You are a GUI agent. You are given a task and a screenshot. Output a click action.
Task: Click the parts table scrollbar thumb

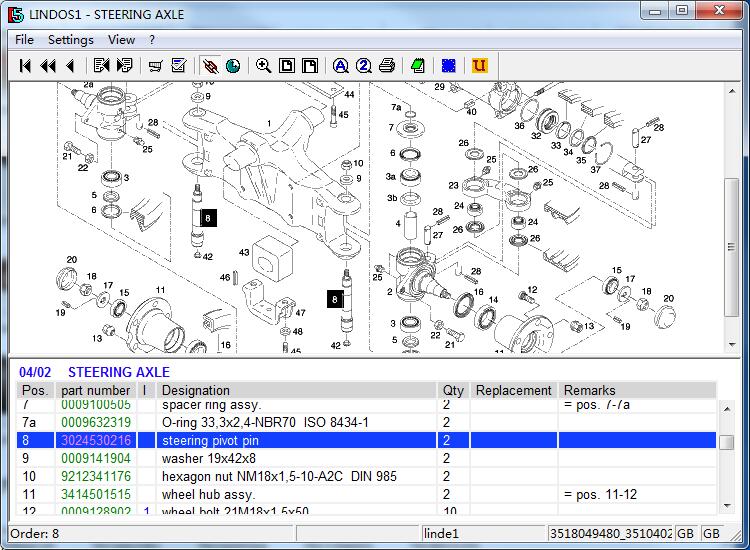727,442
